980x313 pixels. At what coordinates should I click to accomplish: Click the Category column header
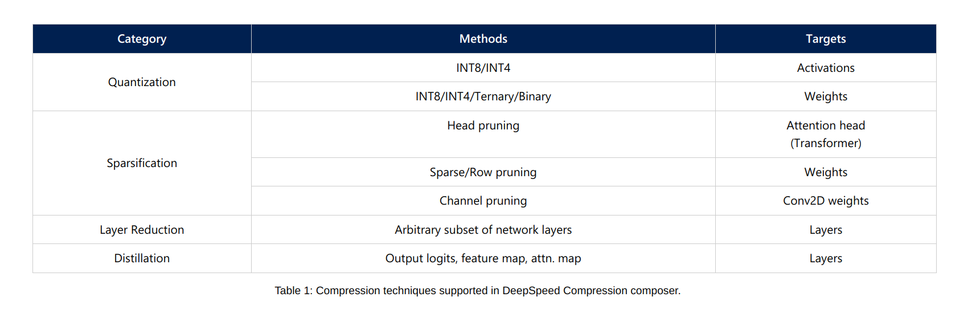(x=142, y=39)
